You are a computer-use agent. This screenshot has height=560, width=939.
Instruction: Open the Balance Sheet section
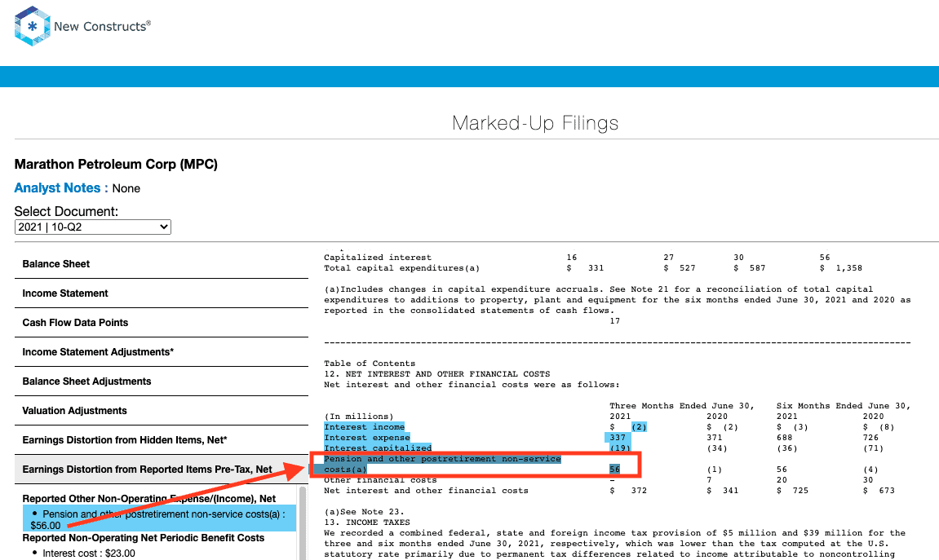point(161,264)
